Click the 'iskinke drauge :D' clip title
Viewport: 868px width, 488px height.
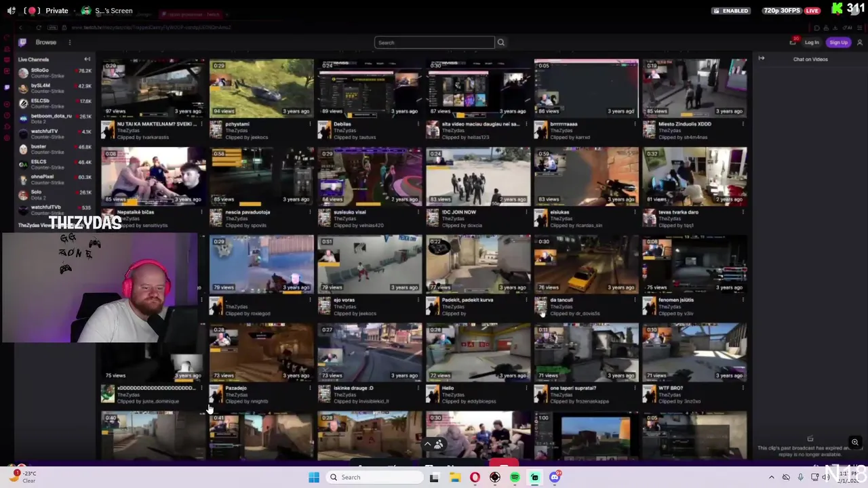pyautogui.click(x=353, y=388)
